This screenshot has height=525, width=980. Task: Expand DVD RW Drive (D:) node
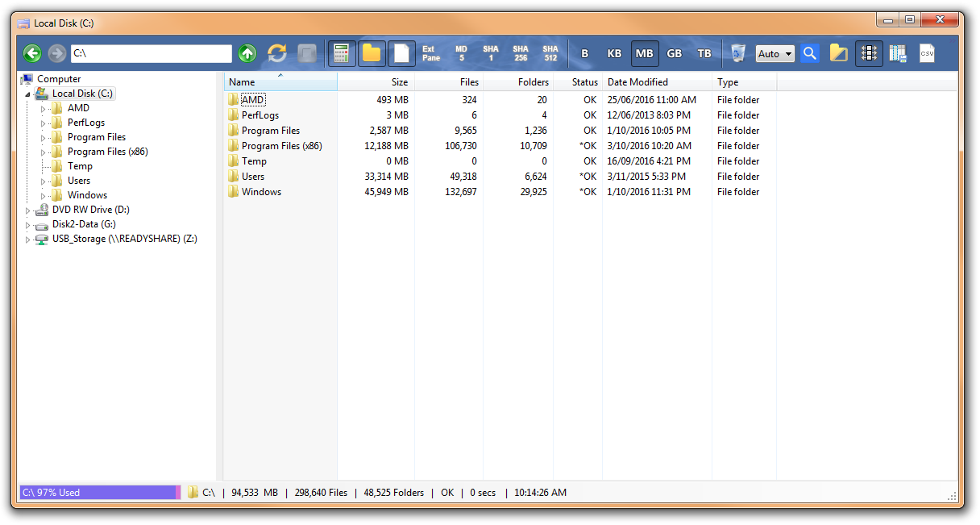pyautogui.click(x=27, y=210)
